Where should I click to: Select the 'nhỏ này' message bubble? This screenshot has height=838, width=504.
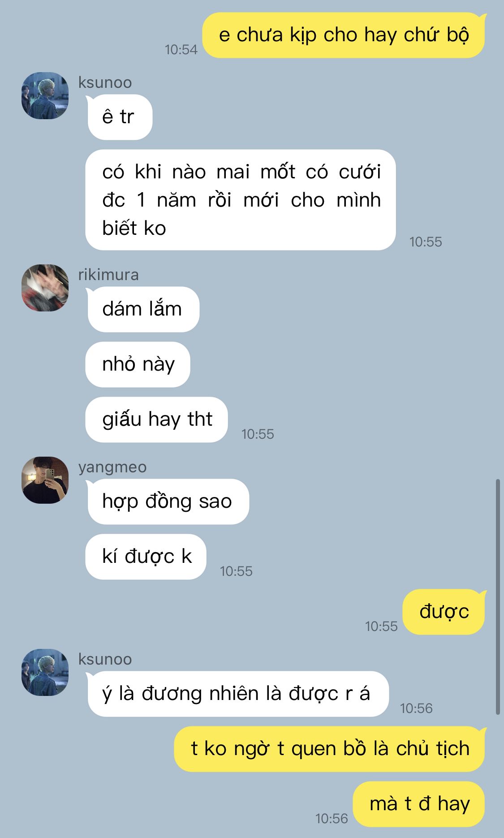(138, 364)
